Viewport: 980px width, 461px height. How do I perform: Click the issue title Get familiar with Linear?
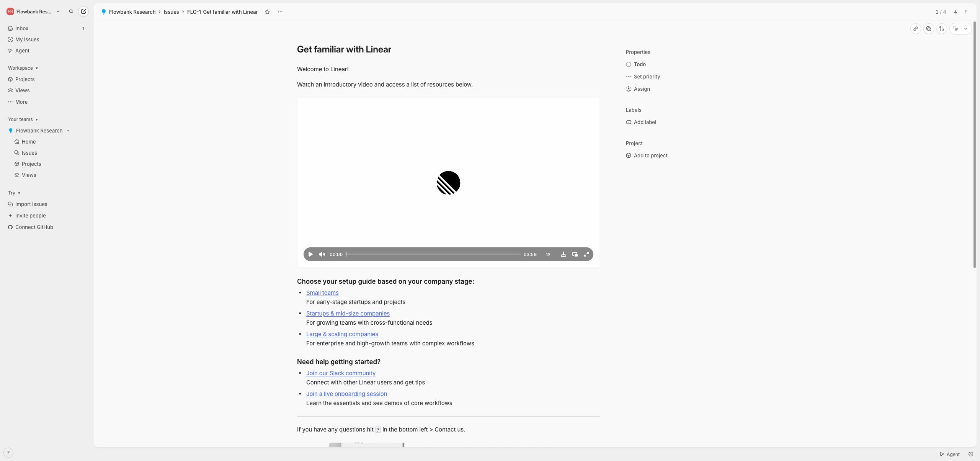tap(344, 49)
